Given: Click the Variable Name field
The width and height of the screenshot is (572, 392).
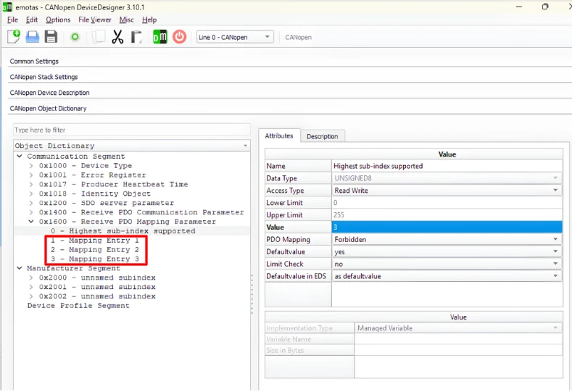Looking at the screenshot, I should pyautogui.click(x=459, y=339).
